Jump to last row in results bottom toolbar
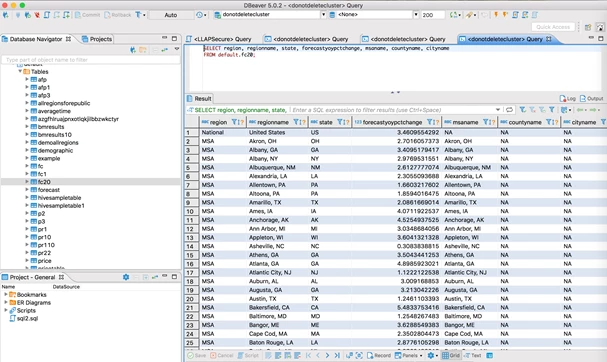 [337, 355]
